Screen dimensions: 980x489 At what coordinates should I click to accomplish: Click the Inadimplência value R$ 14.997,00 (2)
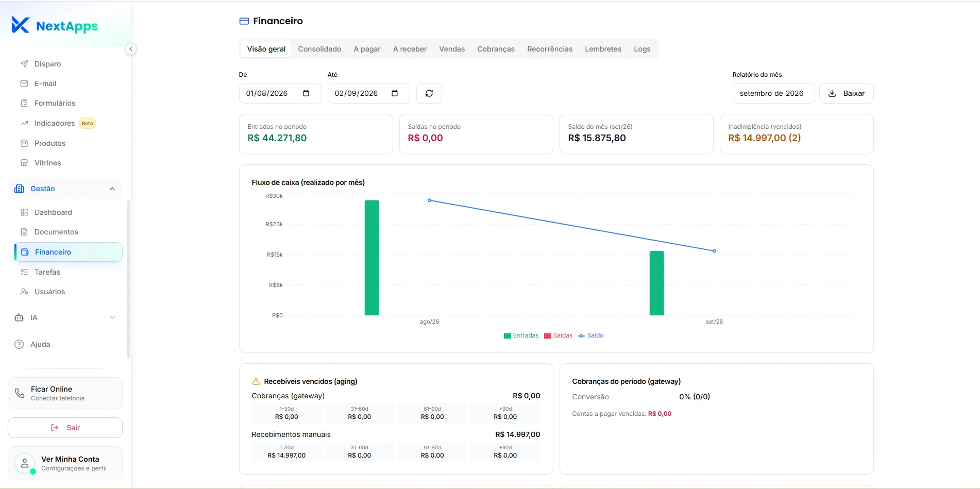tap(765, 138)
